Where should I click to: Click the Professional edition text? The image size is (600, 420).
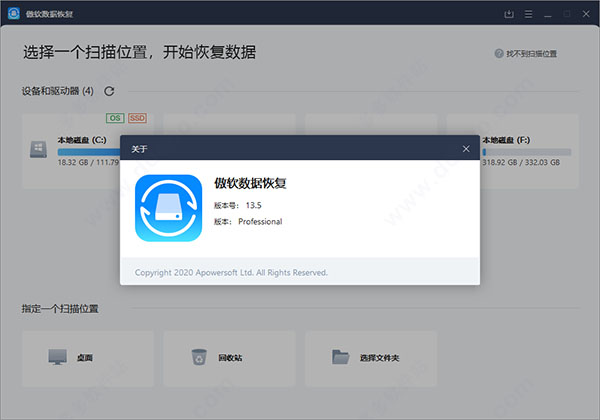point(260,221)
